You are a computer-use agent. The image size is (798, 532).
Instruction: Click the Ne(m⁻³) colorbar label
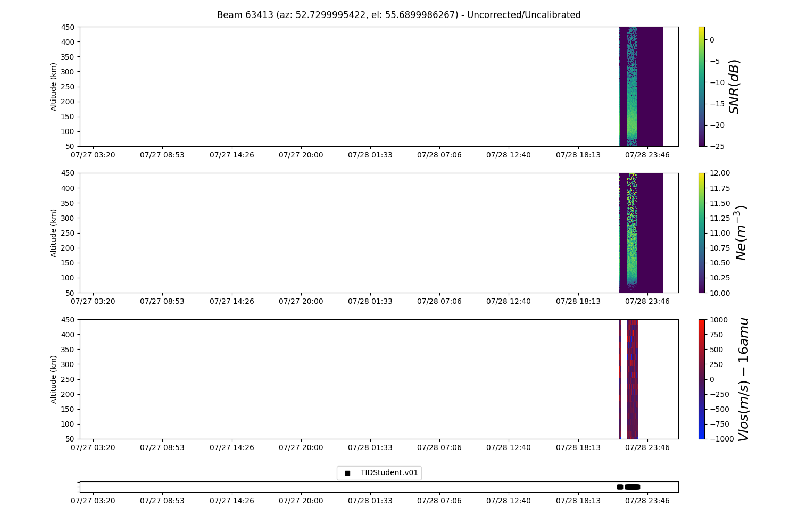[741, 232]
